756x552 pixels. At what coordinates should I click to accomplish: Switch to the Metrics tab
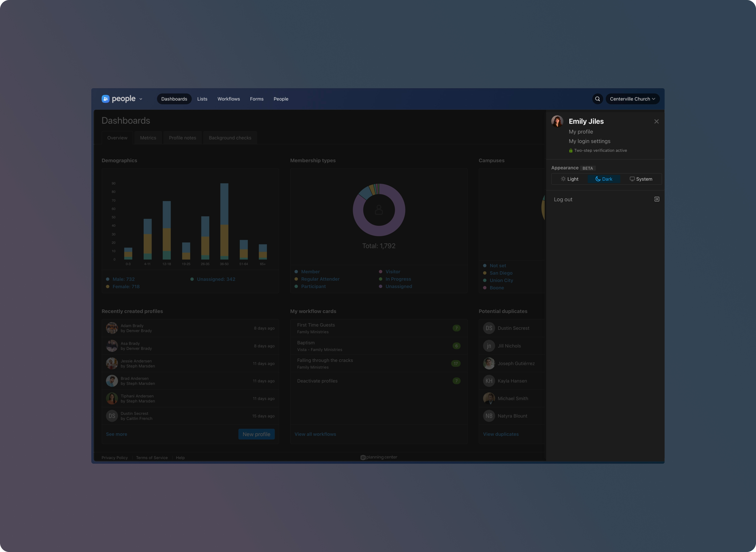click(148, 138)
